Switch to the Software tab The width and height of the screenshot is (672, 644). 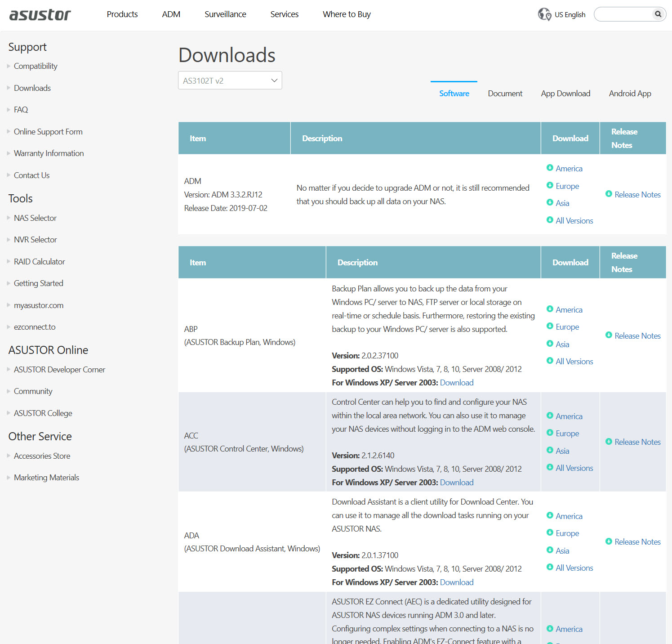tap(454, 94)
